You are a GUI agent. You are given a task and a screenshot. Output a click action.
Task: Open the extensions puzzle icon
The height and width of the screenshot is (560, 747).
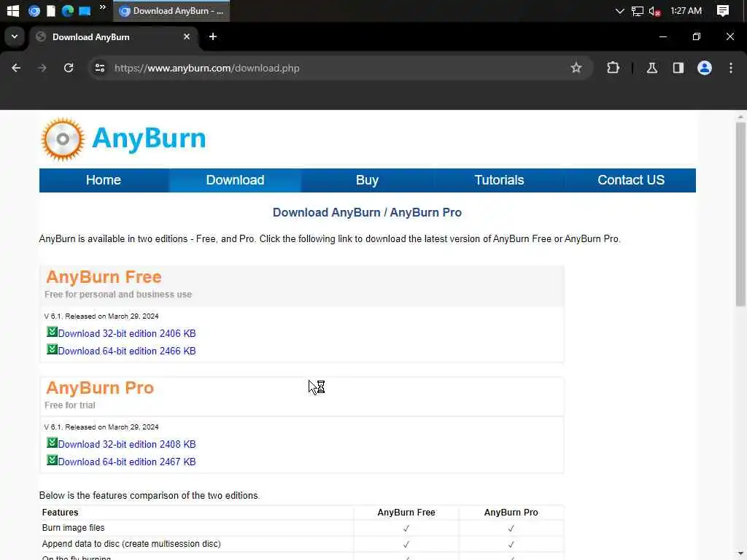(613, 68)
